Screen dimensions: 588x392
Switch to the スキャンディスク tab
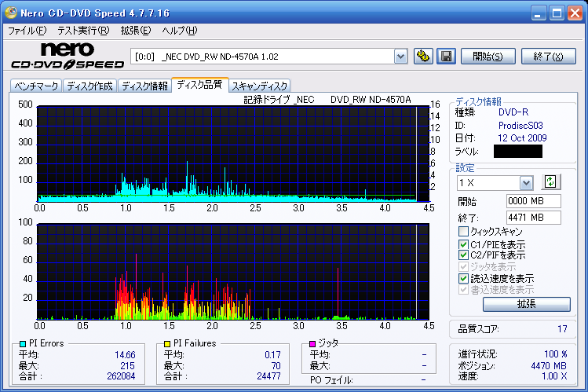coord(260,86)
